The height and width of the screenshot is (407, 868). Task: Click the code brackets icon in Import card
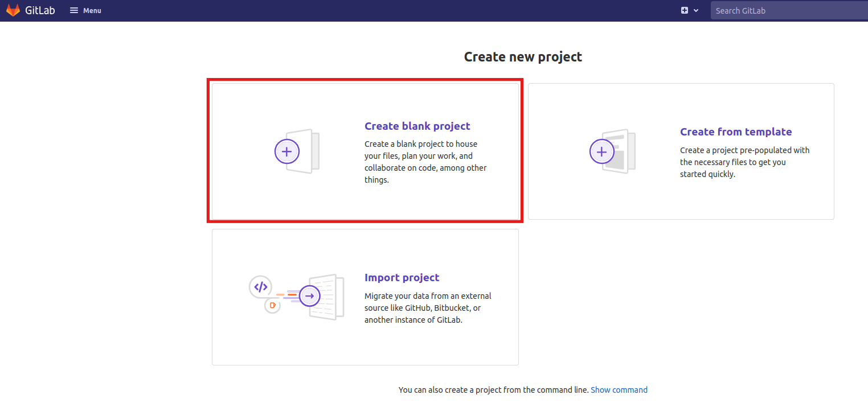(x=261, y=287)
